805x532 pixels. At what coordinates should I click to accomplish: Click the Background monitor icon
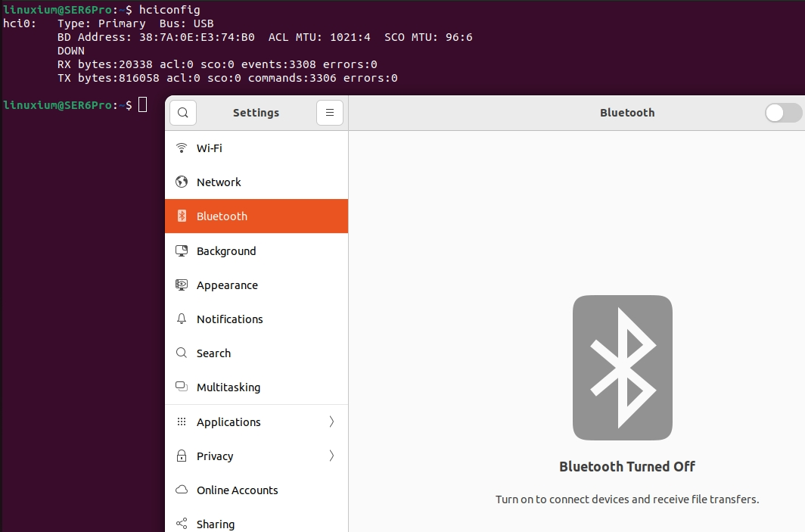tap(182, 250)
